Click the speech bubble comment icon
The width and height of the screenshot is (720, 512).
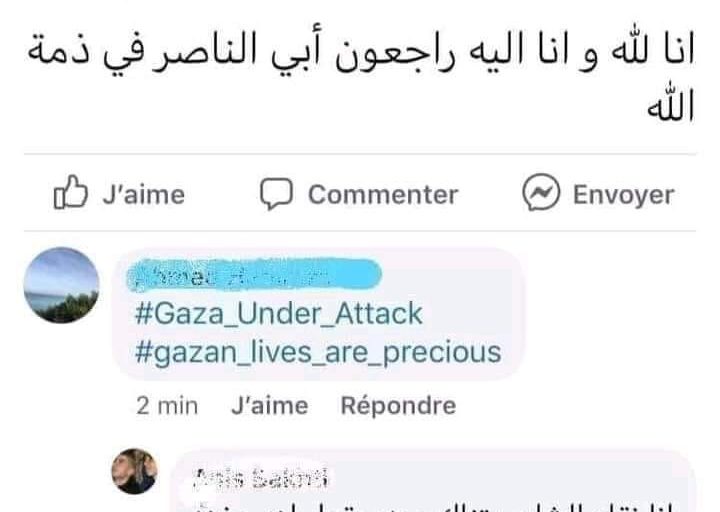275,194
